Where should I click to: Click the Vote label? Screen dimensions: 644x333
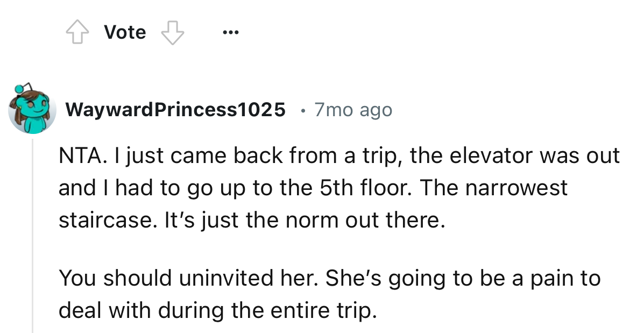point(124,32)
